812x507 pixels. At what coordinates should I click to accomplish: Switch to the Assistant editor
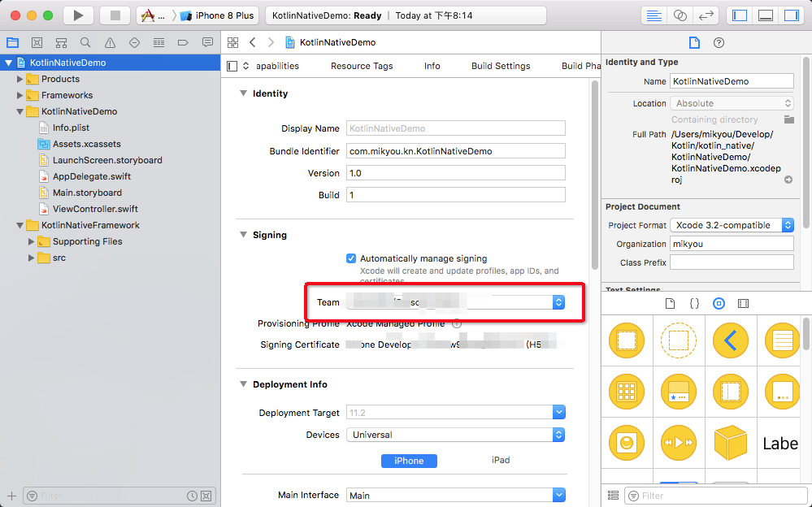click(680, 15)
